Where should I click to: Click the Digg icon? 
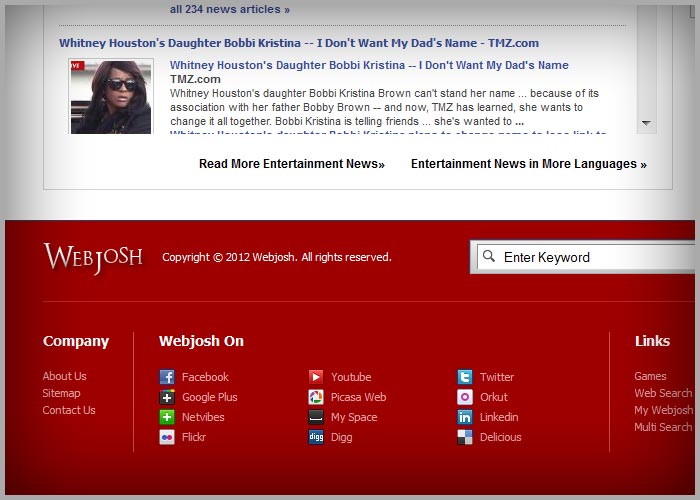click(316, 437)
